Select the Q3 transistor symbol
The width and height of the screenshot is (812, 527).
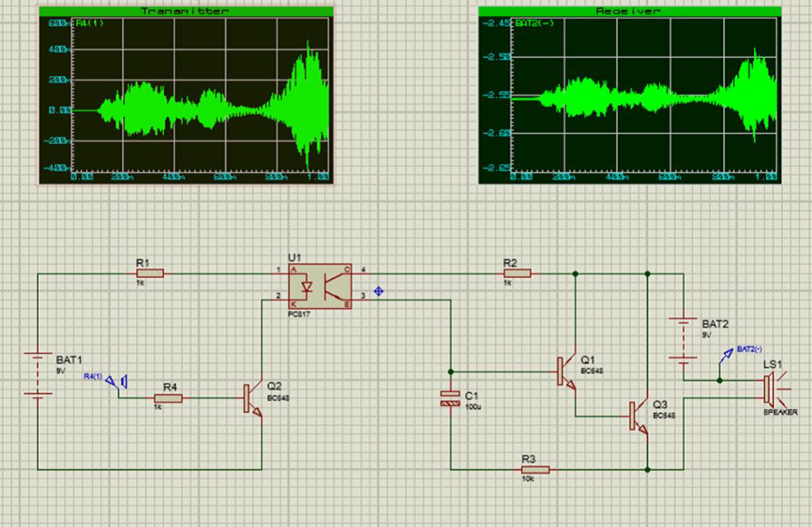638,416
